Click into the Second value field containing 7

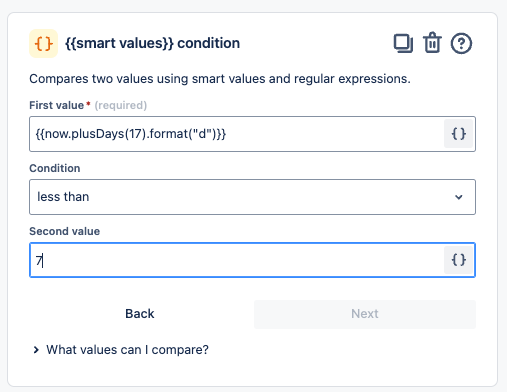pos(236,260)
